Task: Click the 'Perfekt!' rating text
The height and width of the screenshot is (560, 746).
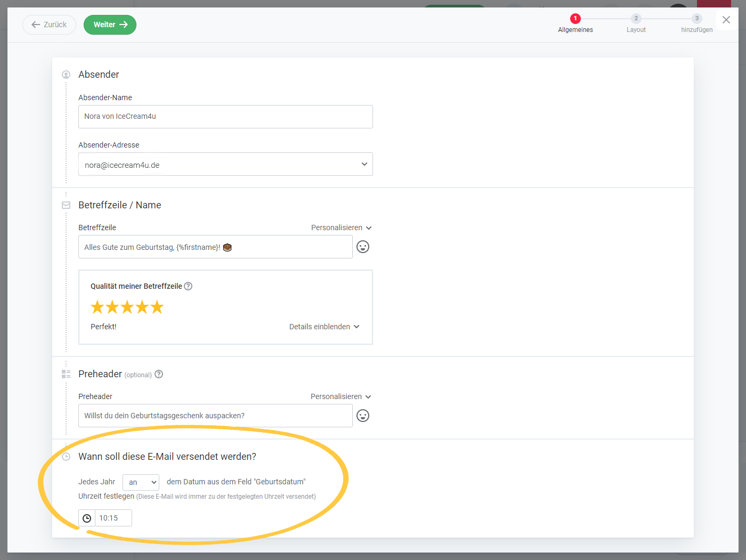Action: pos(103,327)
